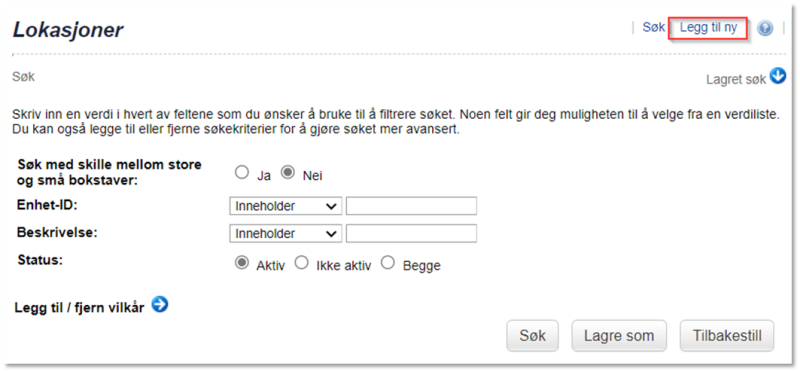The width and height of the screenshot is (800, 372).
Task: Expand saved searches with blue down arrow
Action: [x=778, y=77]
